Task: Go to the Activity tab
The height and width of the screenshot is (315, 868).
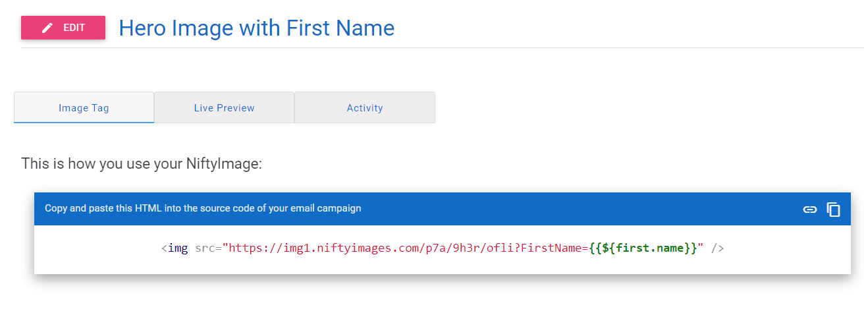Action: [x=364, y=108]
